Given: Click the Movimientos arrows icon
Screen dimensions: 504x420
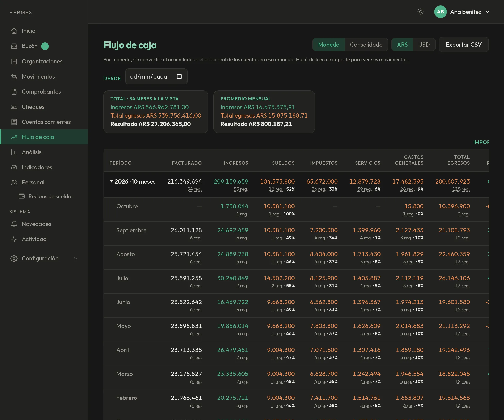Looking at the screenshot, I should point(14,77).
